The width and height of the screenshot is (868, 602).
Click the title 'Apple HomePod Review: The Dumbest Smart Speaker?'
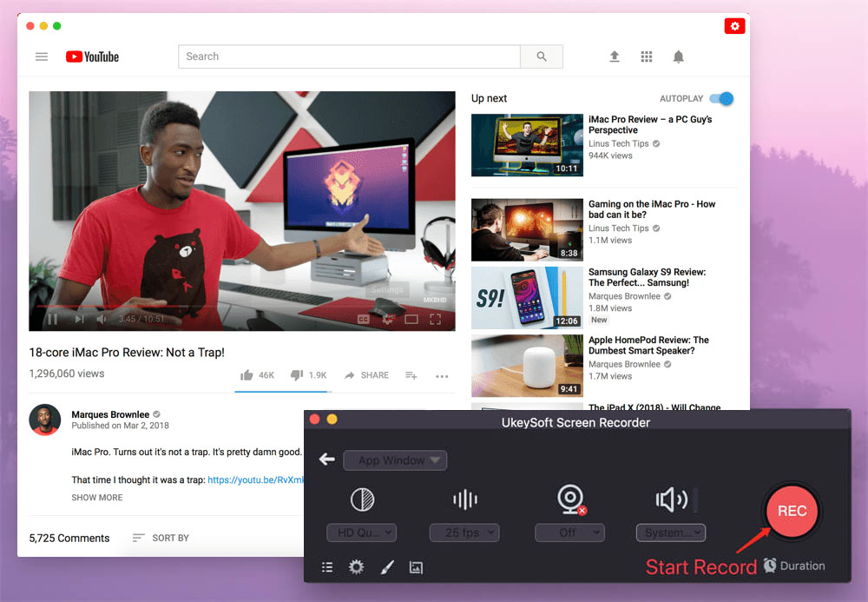coord(648,345)
